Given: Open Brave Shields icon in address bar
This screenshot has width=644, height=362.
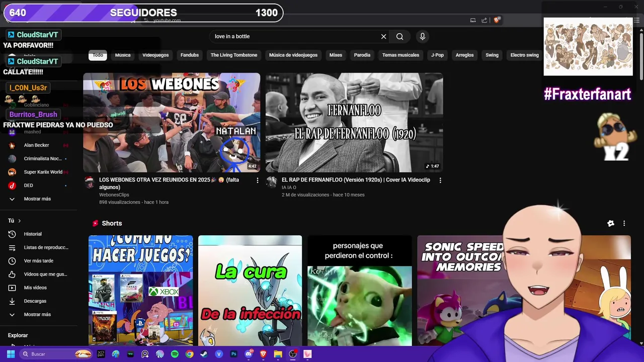Looking at the screenshot, I should coord(497,20).
